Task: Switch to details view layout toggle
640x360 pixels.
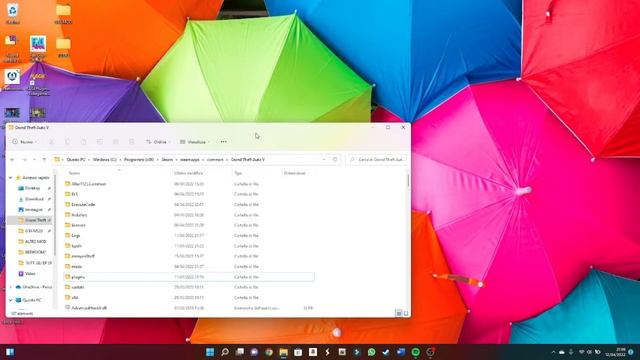Action: 399,313
